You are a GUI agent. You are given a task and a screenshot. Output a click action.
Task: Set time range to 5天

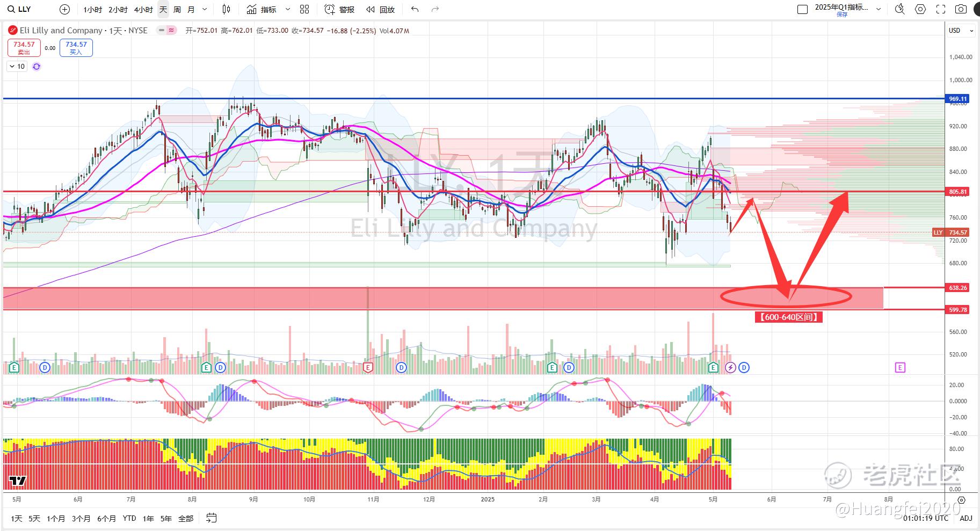34,518
